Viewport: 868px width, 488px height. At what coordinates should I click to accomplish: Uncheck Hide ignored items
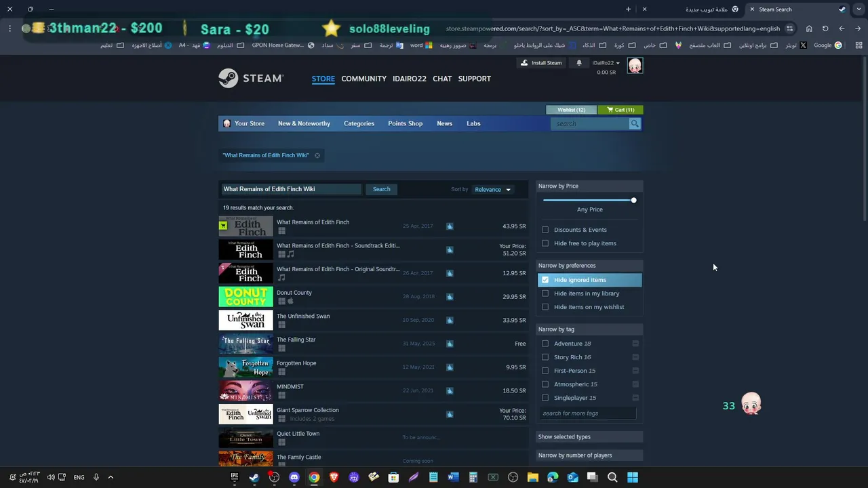pyautogui.click(x=545, y=280)
